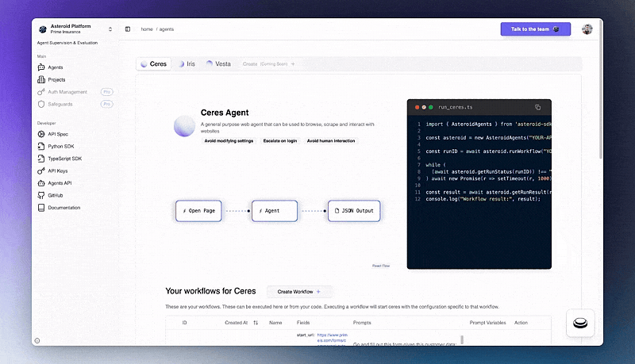This screenshot has height=364, width=635.
Task: Open TypeScript SDK in the sidebar
Action: tap(65, 159)
